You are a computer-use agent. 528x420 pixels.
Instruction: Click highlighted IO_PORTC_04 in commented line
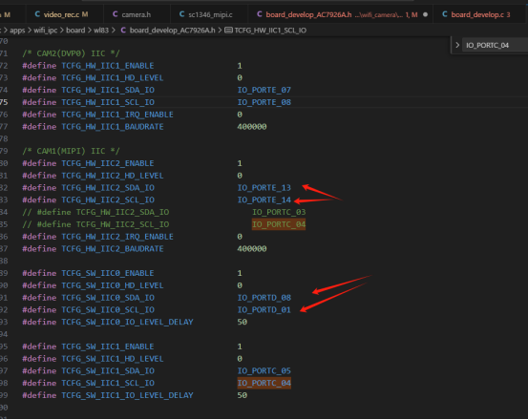[279, 224]
